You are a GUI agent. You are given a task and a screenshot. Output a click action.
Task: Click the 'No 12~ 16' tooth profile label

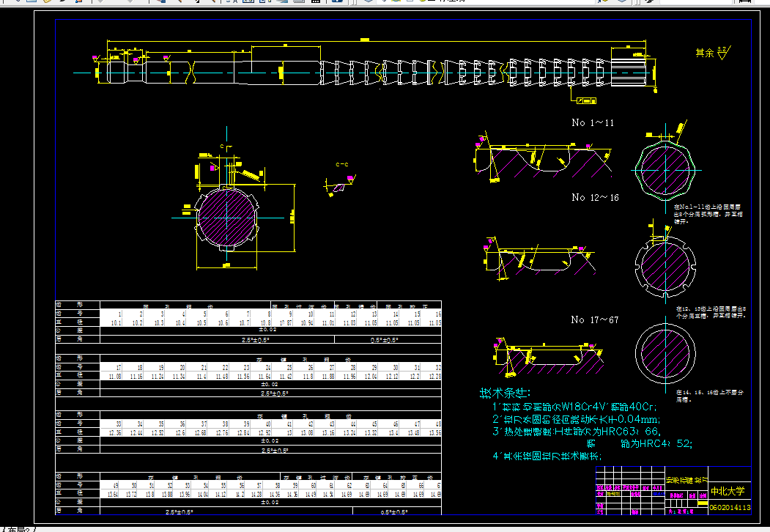click(595, 197)
